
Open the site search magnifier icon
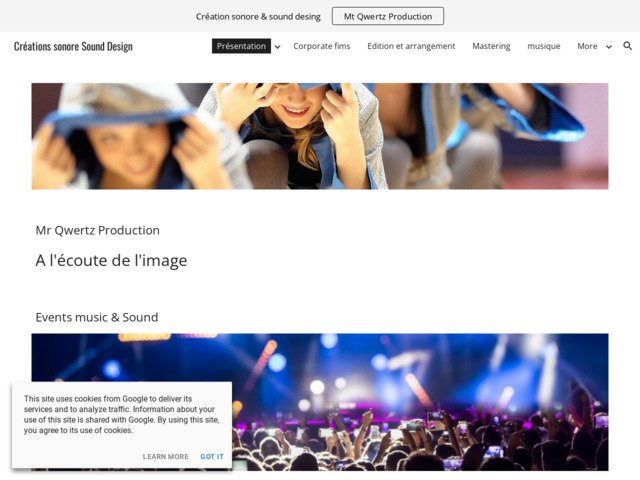point(628,46)
